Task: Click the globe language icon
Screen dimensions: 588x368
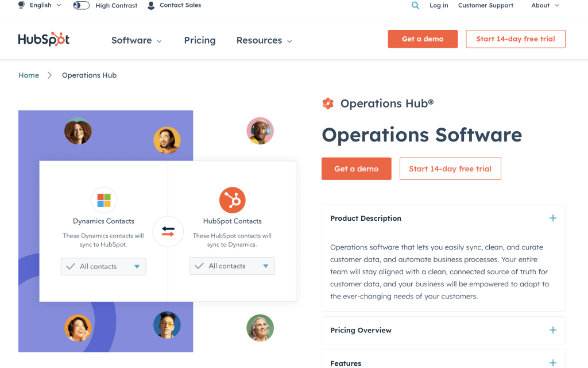Action: 21,5
